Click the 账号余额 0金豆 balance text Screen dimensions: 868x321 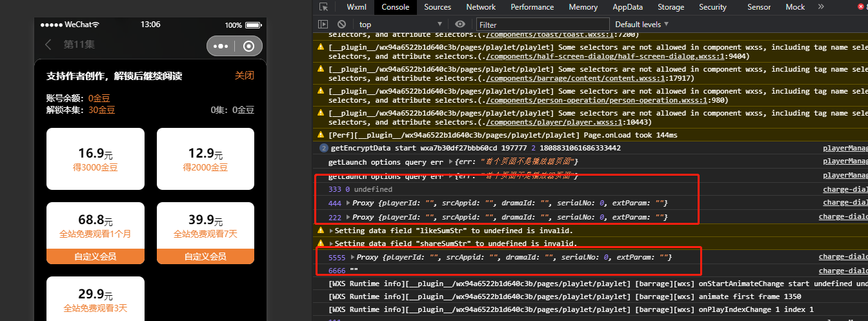[78, 98]
